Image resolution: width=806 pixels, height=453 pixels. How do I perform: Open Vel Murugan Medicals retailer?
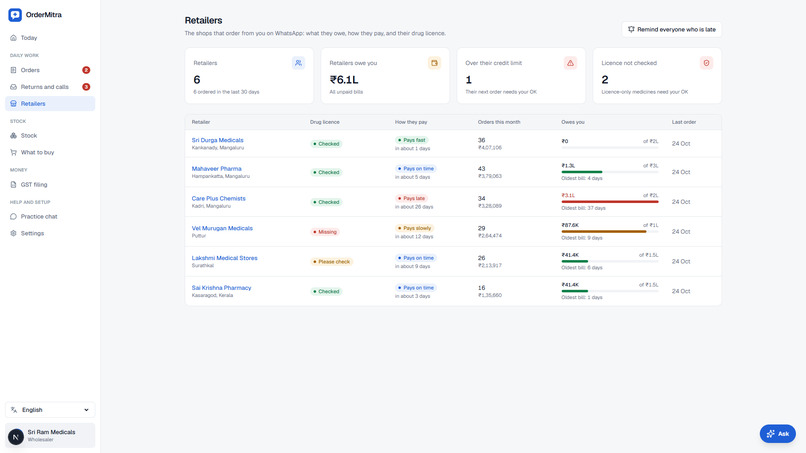[222, 228]
